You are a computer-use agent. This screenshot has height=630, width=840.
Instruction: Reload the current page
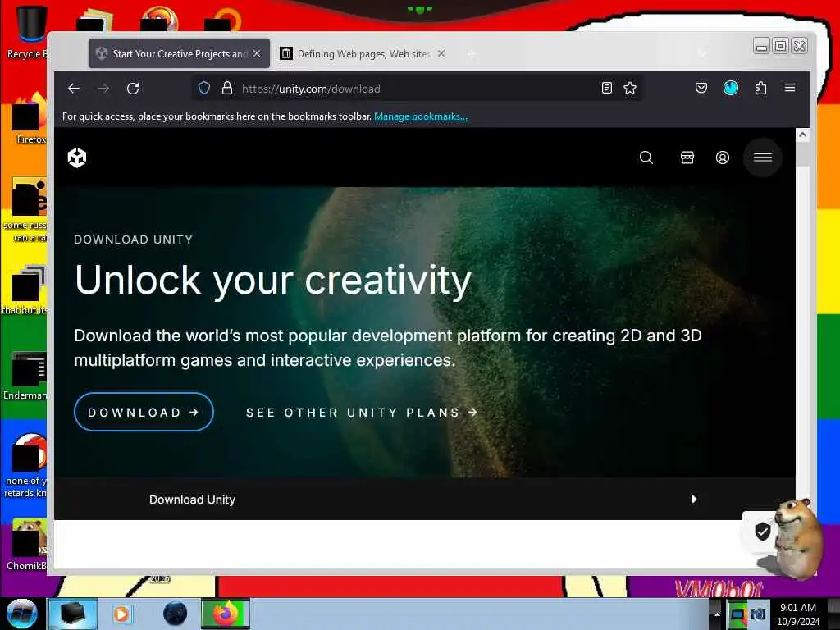click(x=133, y=89)
